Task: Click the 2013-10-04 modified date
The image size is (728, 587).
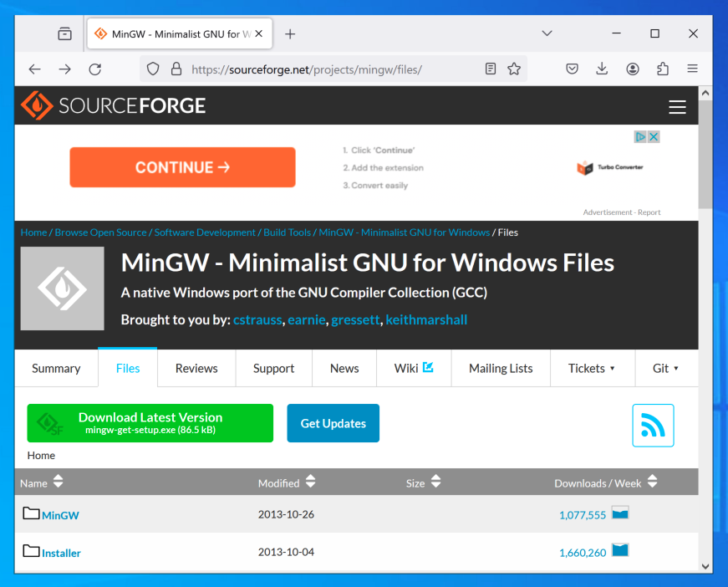Action: (286, 552)
